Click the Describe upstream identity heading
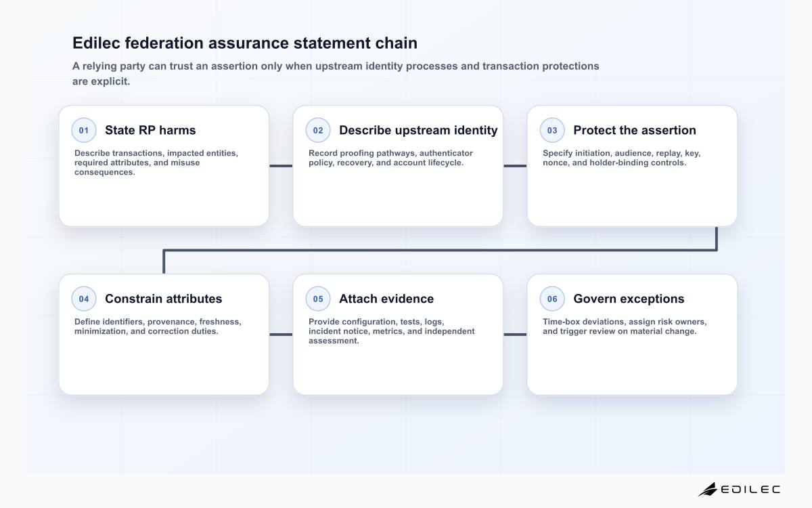812x508 pixels. tap(418, 130)
